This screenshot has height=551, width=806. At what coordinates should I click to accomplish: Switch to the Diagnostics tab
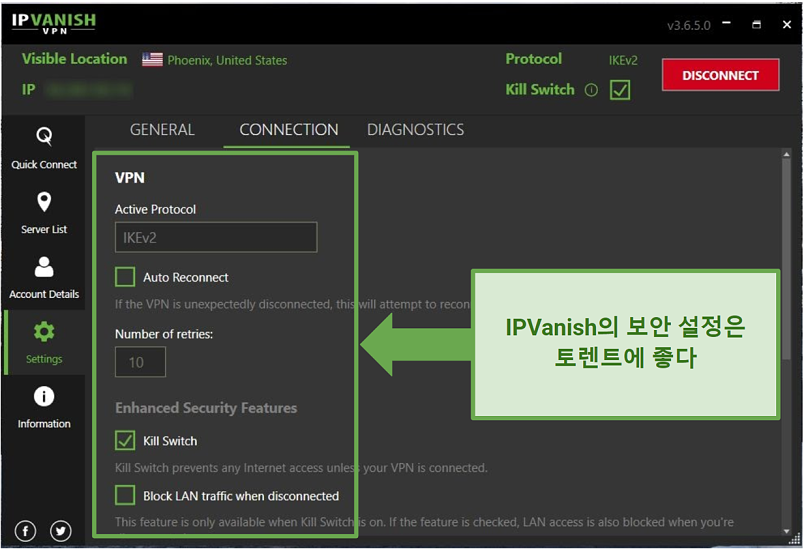pyautogui.click(x=415, y=130)
